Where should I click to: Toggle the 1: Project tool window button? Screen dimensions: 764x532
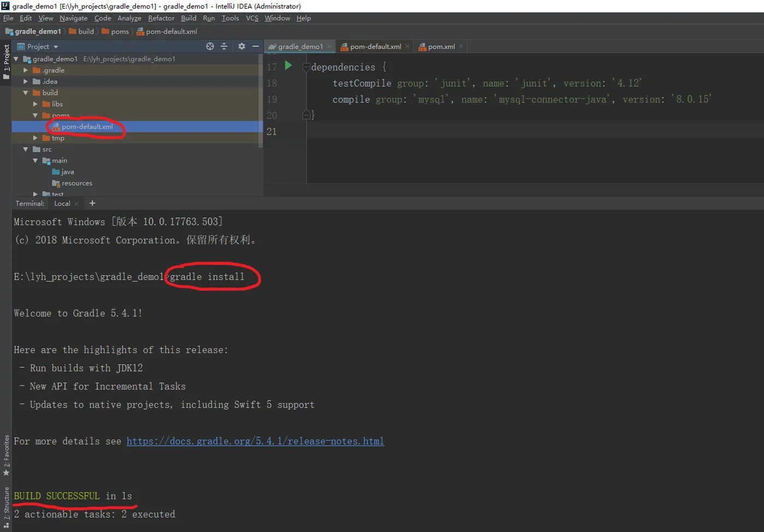[6, 62]
